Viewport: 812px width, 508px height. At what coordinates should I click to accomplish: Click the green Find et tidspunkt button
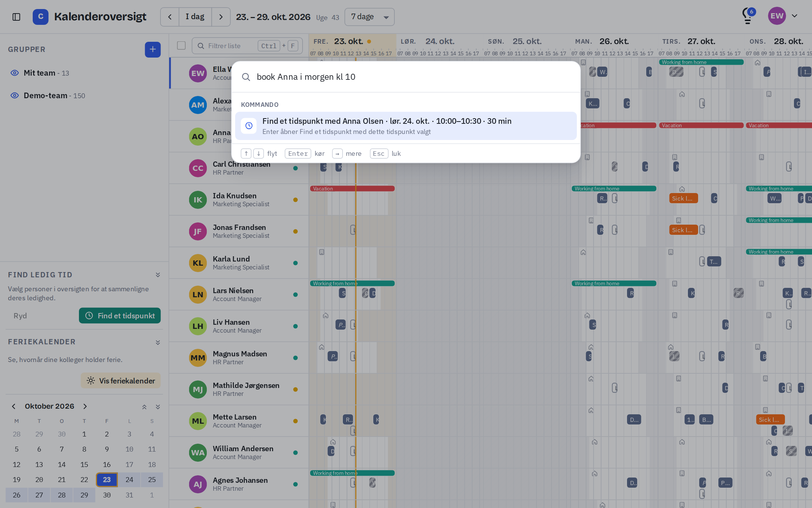[120, 316]
